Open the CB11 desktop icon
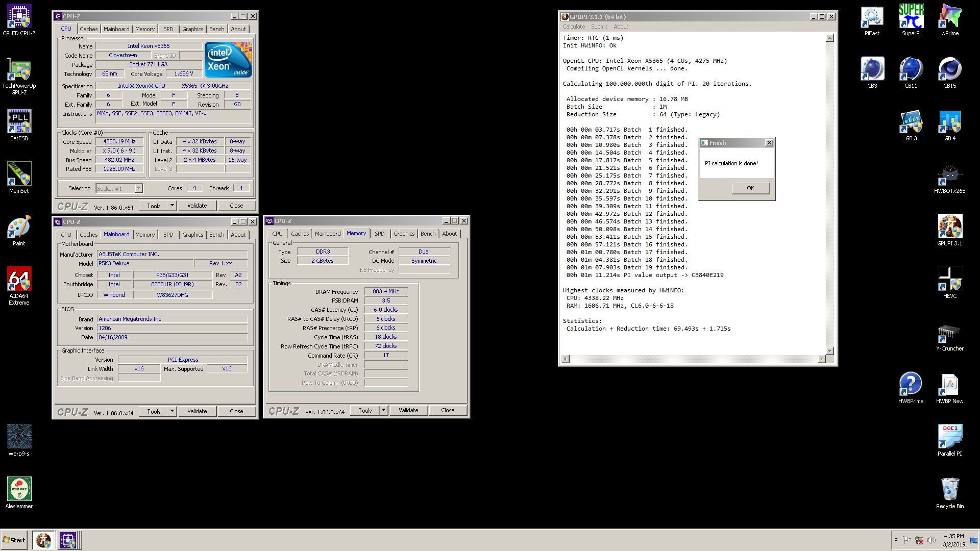980x551 pixels. 911,73
